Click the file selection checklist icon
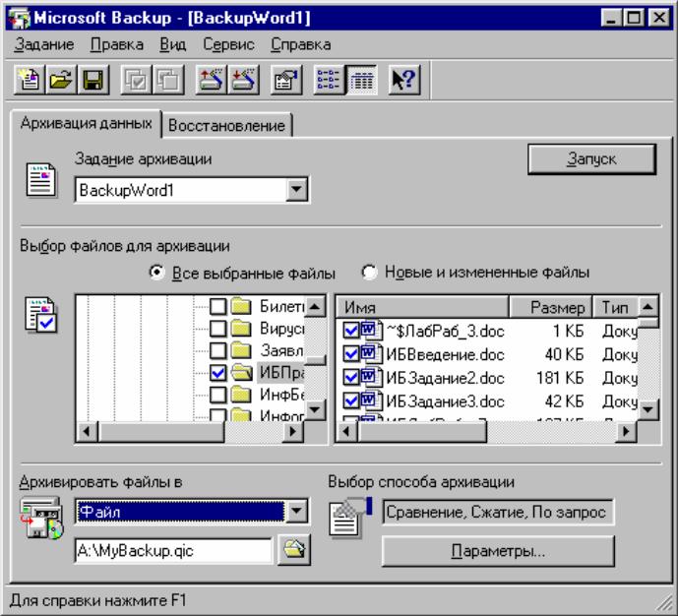This screenshot has width=678, height=616. (40, 315)
